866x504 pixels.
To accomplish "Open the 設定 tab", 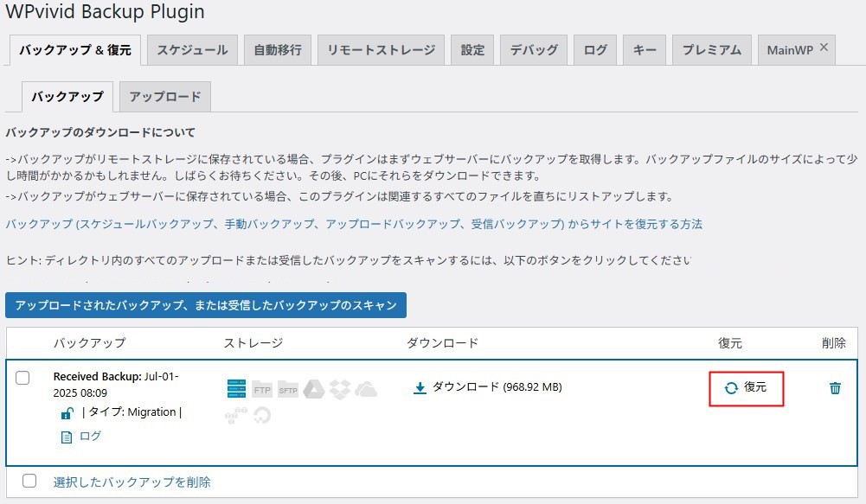I will coord(472,50).
